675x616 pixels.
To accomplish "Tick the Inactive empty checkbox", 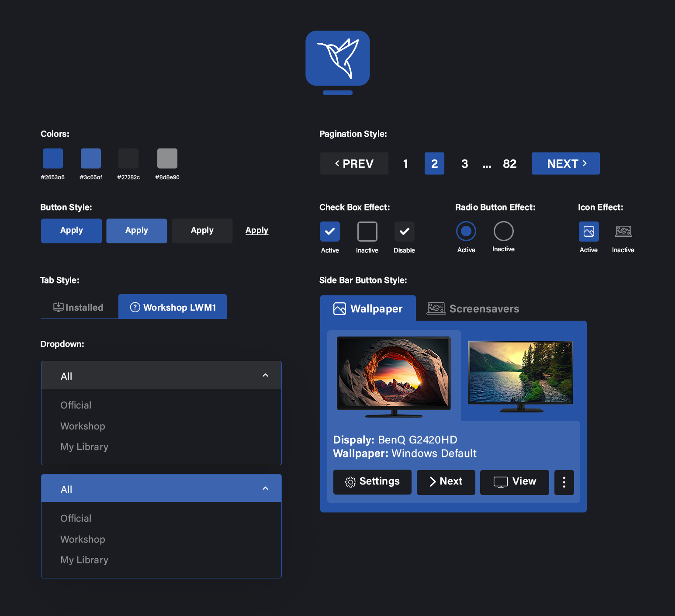I will [x=367, y=231].
